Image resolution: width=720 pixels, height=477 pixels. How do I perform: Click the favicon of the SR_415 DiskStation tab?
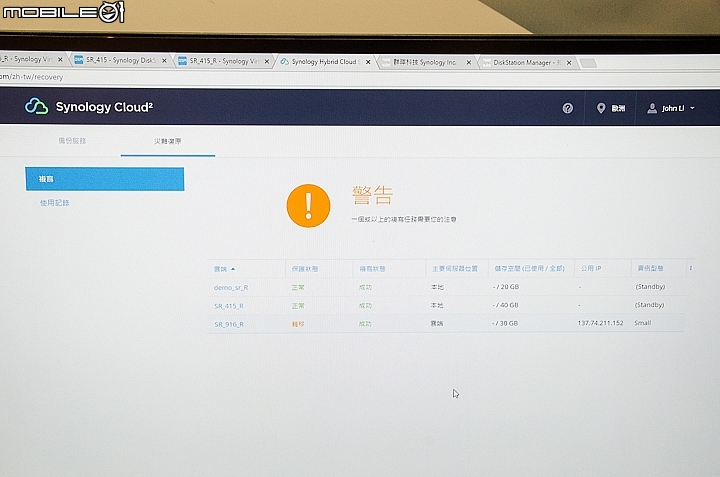tap(79, 60)
